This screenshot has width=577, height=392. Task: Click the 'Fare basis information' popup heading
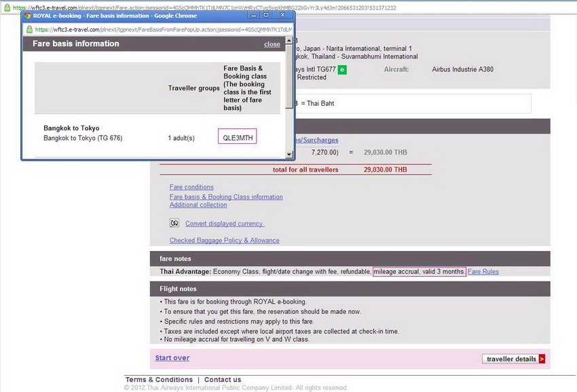click(76, 43)
